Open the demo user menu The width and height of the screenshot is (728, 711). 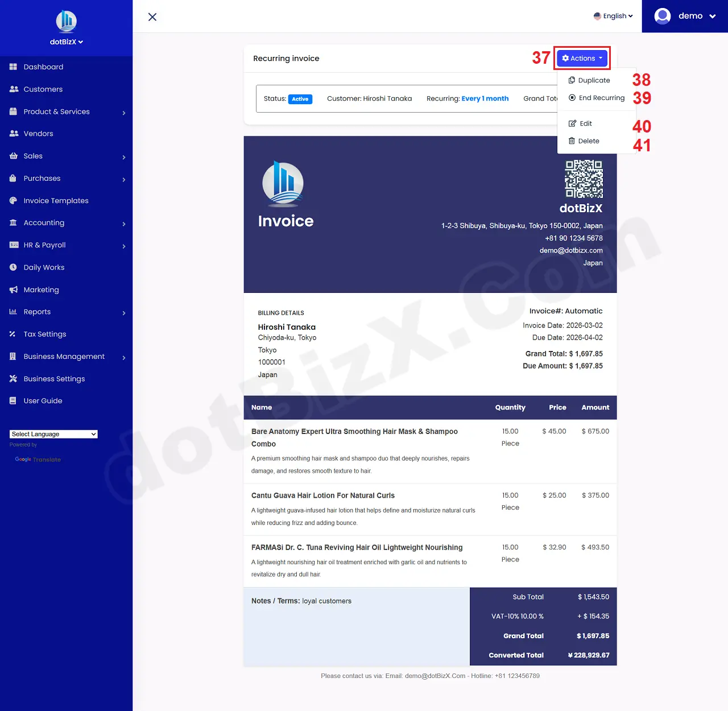[x=685, y=16]
